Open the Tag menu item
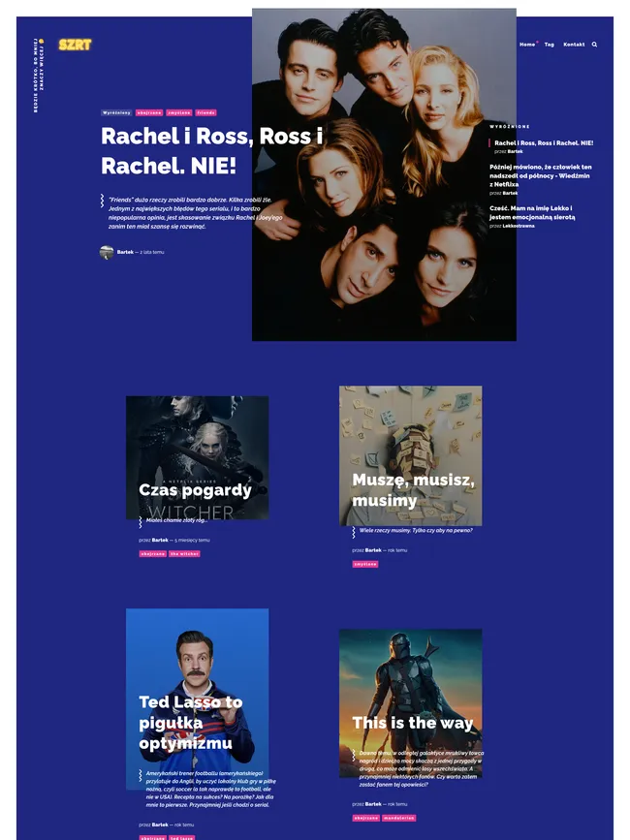Screen dimensions: 630x840 (x=550, y=45)
